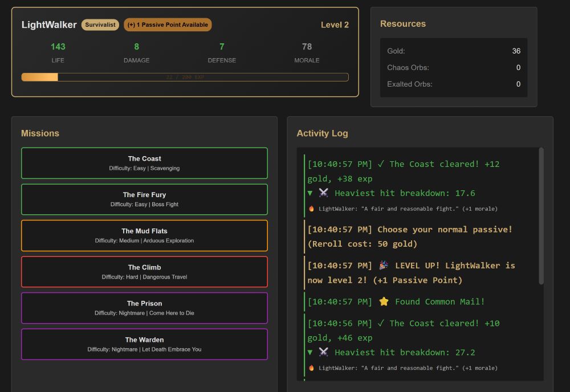Click the star icon by Found Common Mail
This screenshot has height=392, width=570.
[x=384, y=301]
